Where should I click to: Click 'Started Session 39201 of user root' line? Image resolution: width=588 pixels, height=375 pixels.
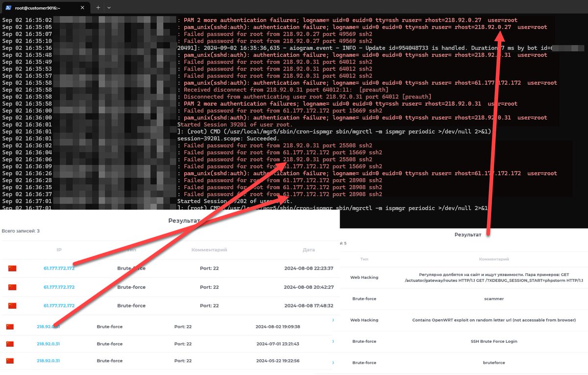(234, 125)
